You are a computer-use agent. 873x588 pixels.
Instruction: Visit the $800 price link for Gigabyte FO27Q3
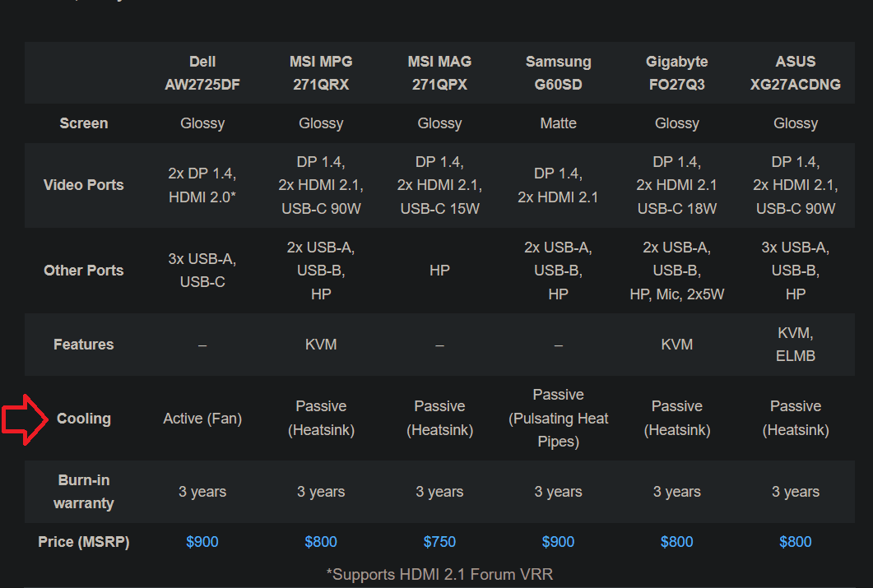(x=676, y=542)
